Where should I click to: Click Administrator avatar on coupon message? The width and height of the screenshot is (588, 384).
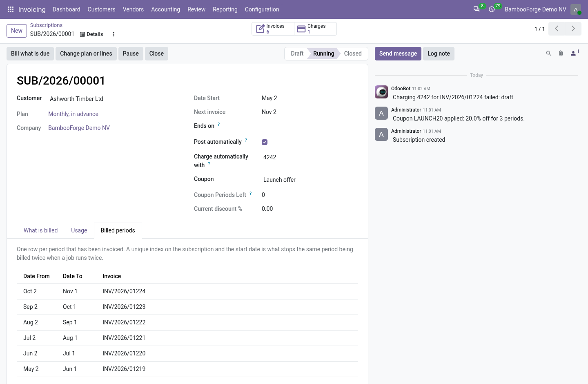[381, 113]
